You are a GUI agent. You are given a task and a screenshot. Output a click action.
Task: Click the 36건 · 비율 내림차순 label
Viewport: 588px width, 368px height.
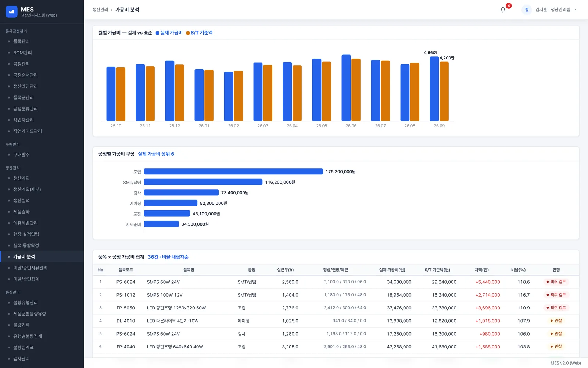tap(168, 257)
